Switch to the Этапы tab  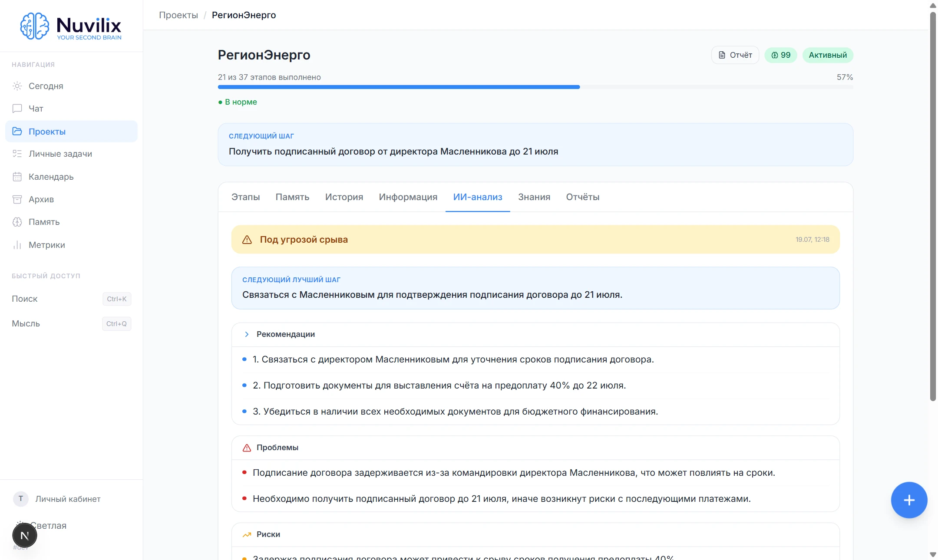(245, 197)
